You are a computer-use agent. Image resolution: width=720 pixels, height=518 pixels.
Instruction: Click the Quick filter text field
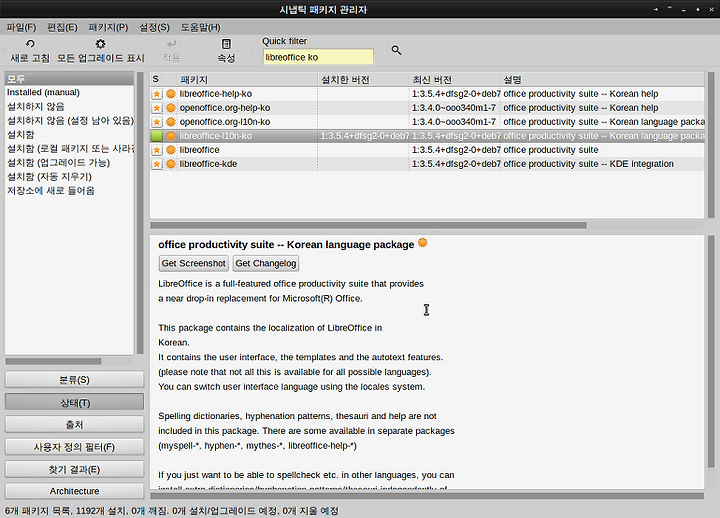318,57
